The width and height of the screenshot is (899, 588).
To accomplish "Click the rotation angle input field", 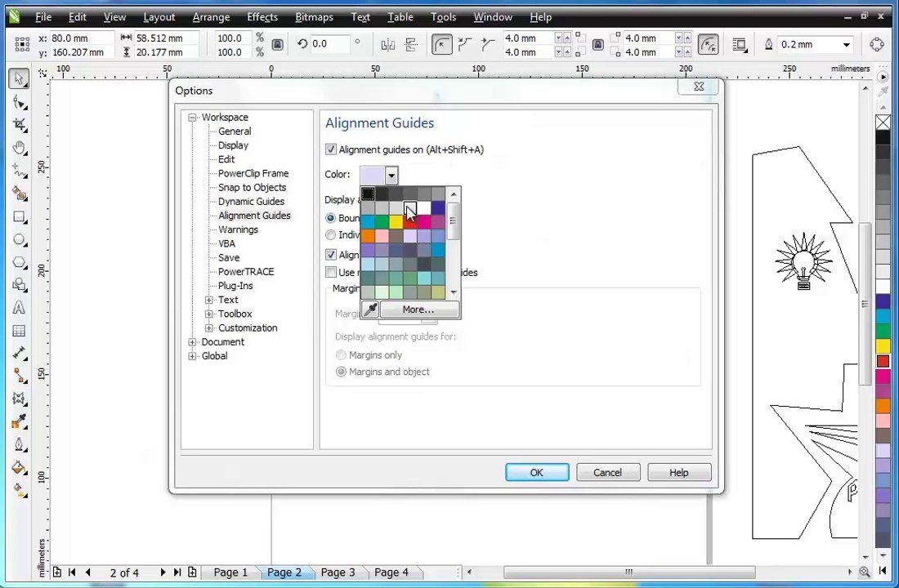I will coord(329,44).
